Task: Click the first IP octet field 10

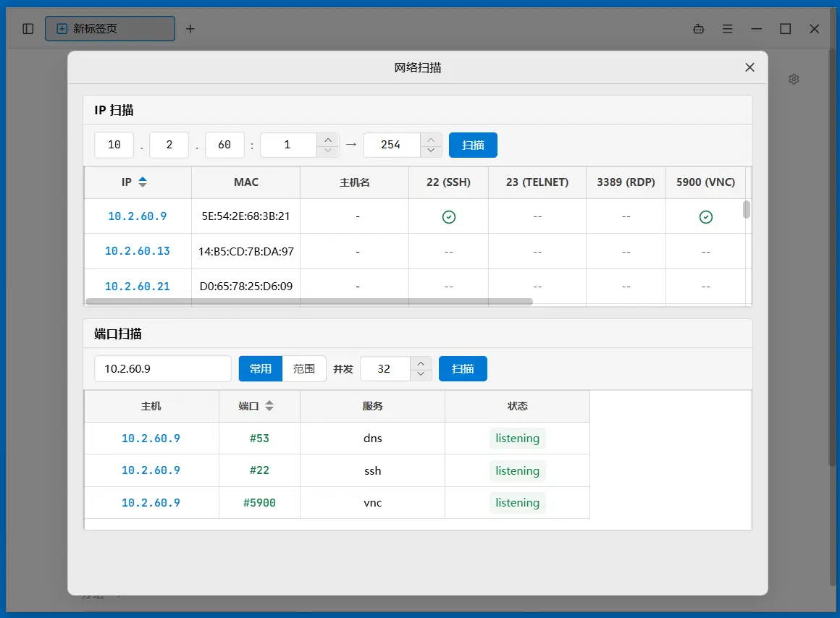Action: point(114,145)
